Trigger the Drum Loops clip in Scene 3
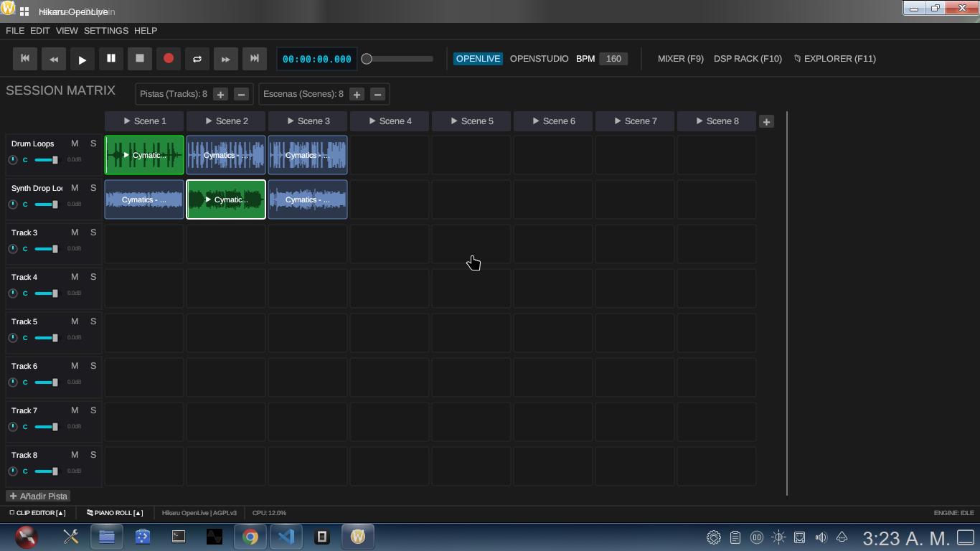Image resolution: width=980 pixels, height=551 pixels. click(x=308, y=155)
